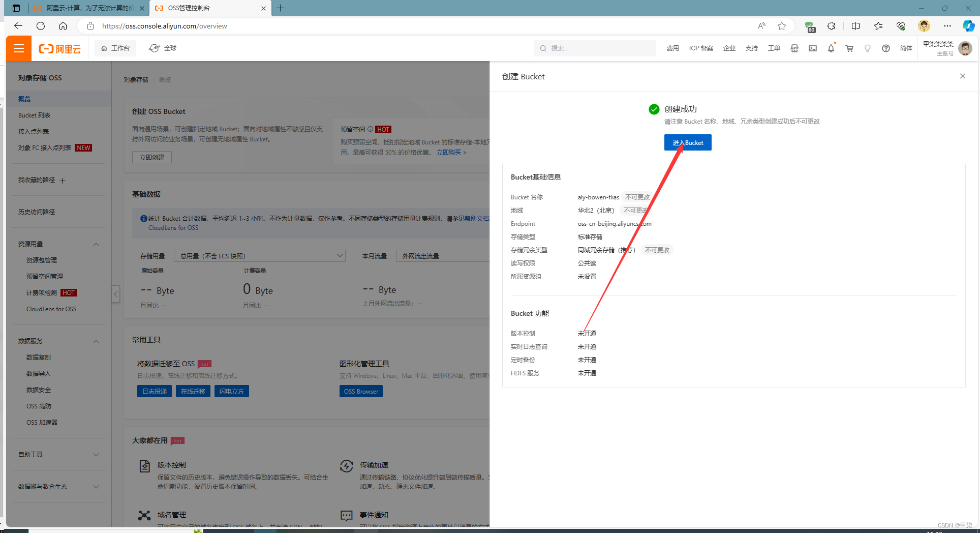Open new browser tab
The width and height of the screenshot is (980, 533).
(x=280, y=8)
